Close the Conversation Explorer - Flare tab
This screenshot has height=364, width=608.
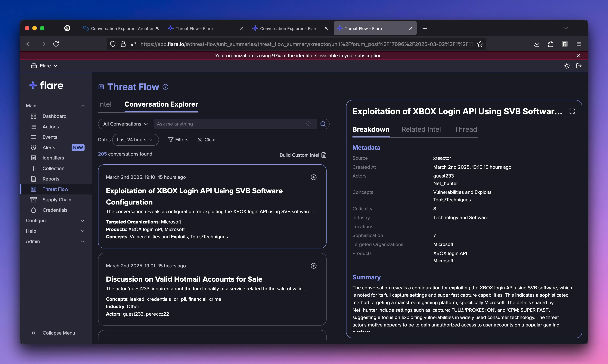click(326, 28)
